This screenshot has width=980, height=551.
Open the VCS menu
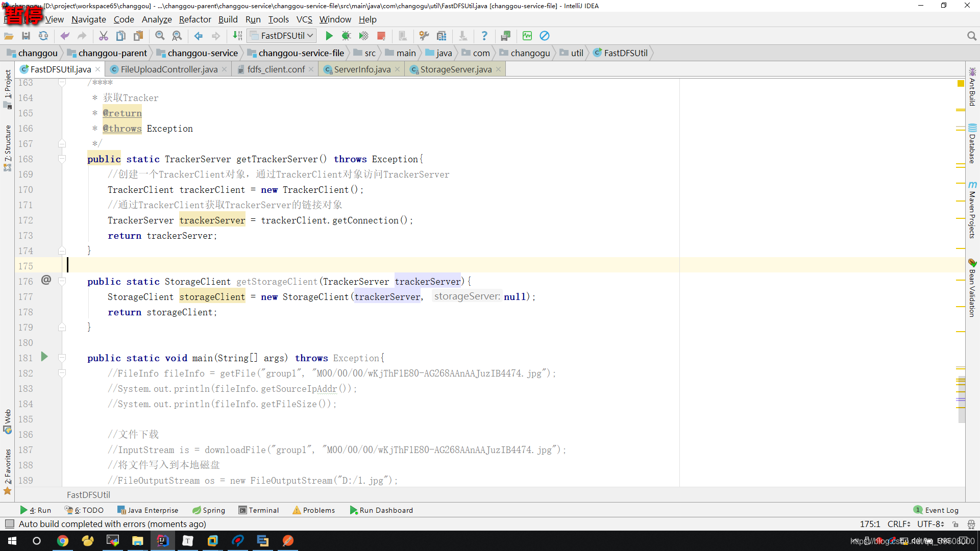(304, 19)
